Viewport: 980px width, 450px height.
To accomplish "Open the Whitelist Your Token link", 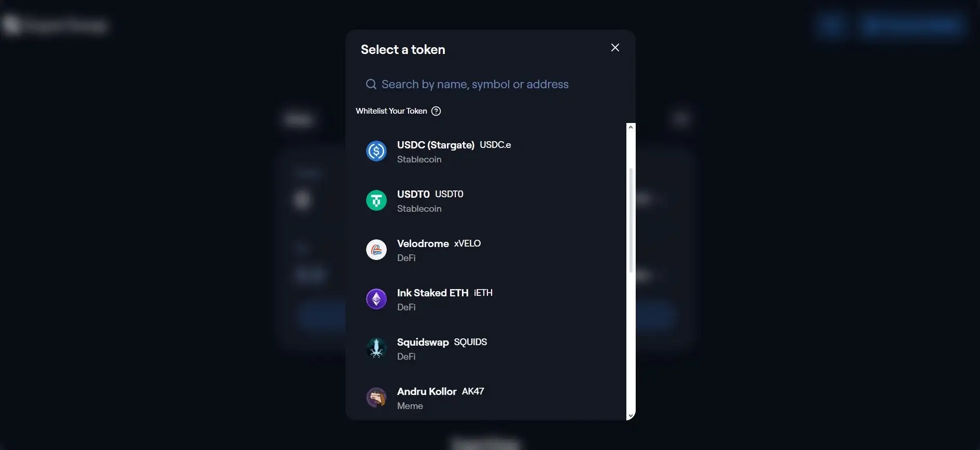I will pyautogui.click(x=391, y=111).
